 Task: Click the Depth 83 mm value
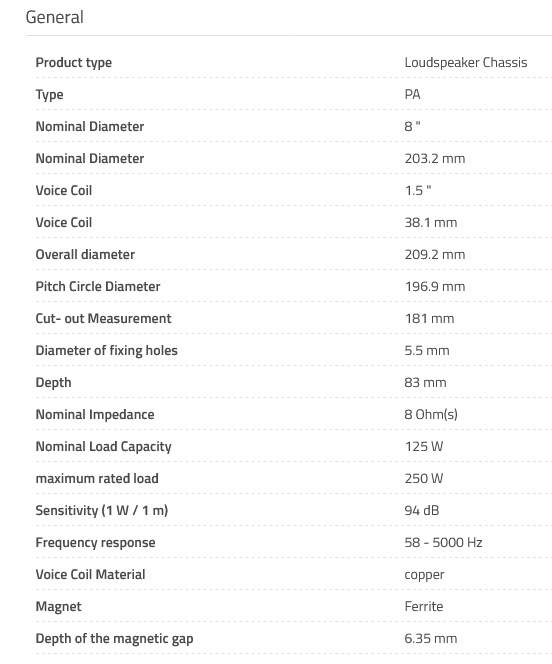pyautogui.click(x=425, y=382)
